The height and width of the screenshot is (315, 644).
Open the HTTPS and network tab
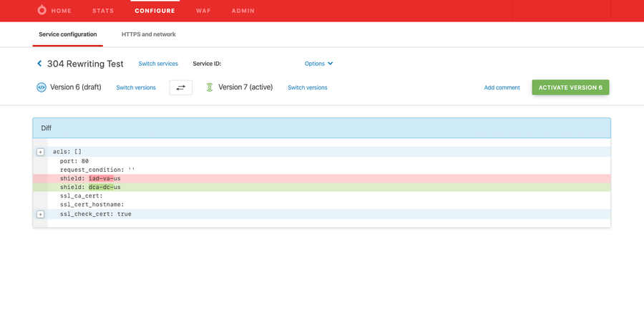(148, 34)
